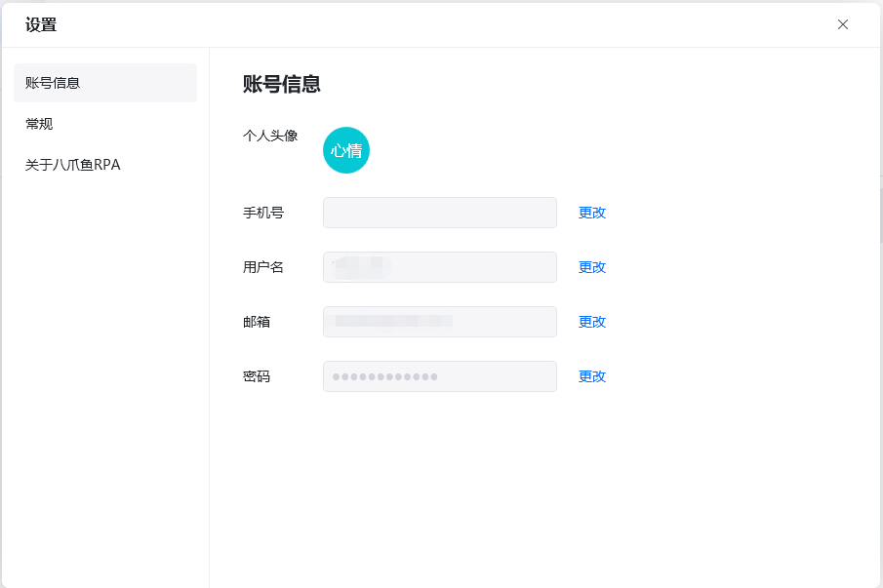Open the 关于八爪鱼RPA section

pos(72,165)
